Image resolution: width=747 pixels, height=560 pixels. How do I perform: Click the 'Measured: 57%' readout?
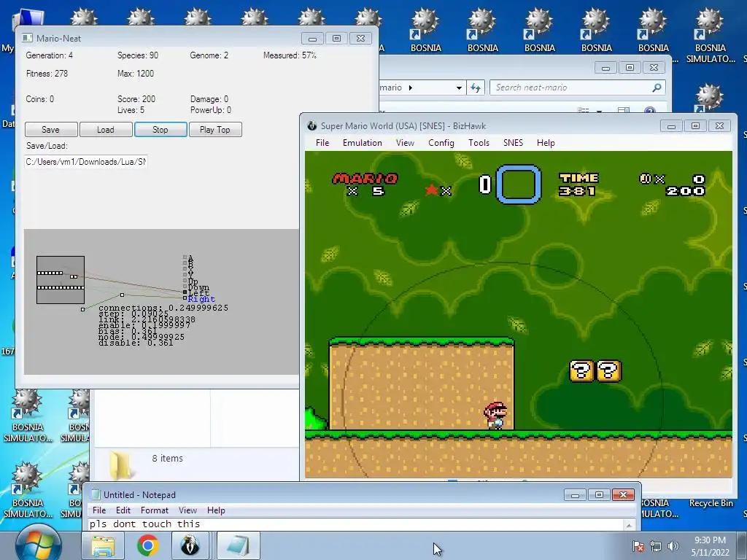pyautogui.click(x=290, y=55)
